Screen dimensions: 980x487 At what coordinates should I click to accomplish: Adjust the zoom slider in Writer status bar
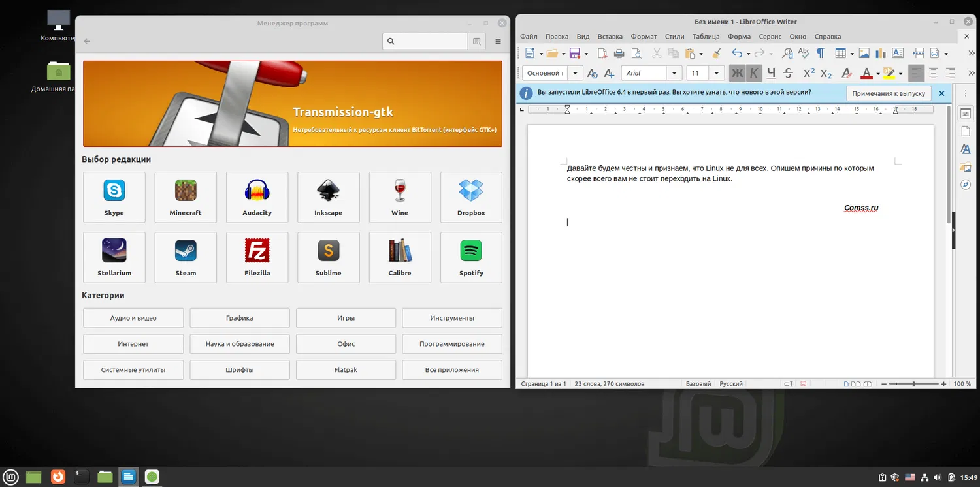913,384
